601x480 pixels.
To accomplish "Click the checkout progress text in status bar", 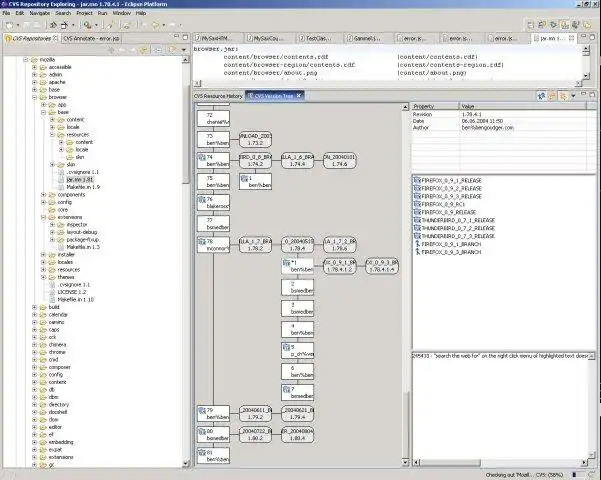I will (524, 475).
